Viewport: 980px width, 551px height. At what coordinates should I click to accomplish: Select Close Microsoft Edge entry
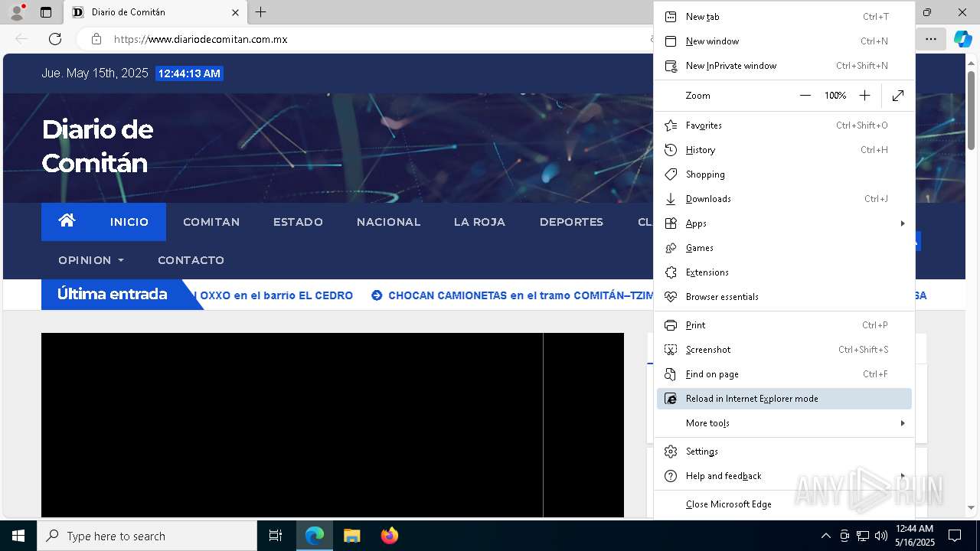784,504
